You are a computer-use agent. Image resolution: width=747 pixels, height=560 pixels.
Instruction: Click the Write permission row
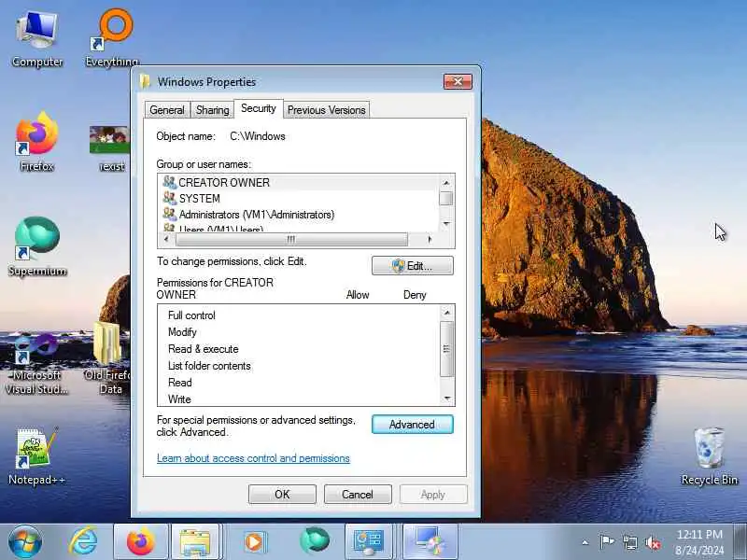(299, 399)
